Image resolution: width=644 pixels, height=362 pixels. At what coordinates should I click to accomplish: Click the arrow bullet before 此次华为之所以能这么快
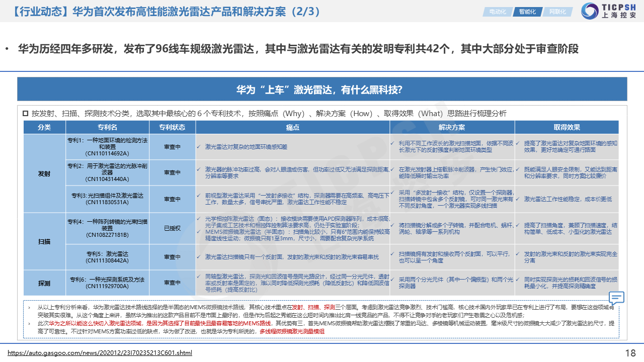(29, 323)
